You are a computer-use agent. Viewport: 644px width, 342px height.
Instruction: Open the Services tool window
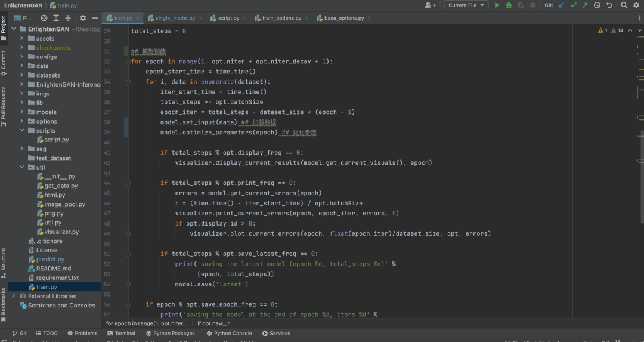[x=277, y=334]
